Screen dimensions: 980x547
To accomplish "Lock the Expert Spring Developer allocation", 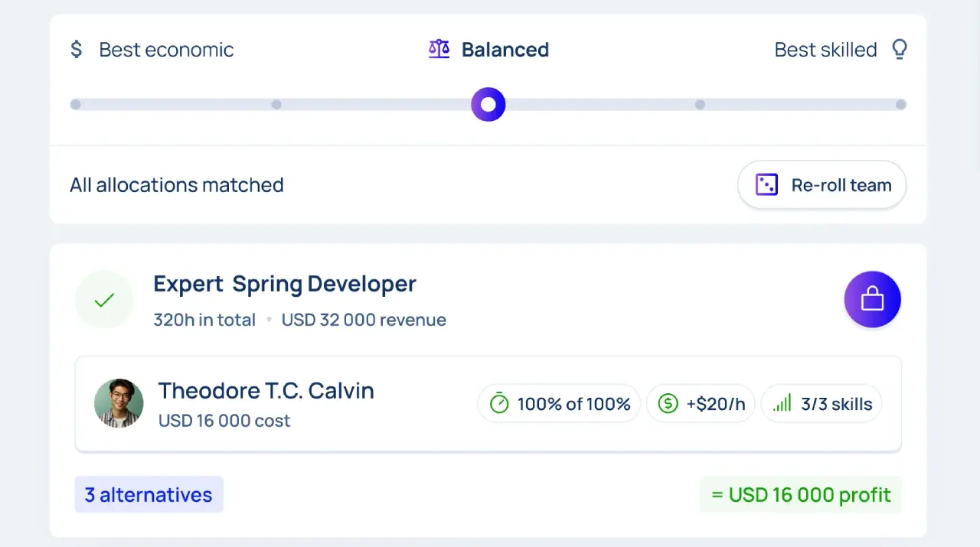I will coord(872,300).
